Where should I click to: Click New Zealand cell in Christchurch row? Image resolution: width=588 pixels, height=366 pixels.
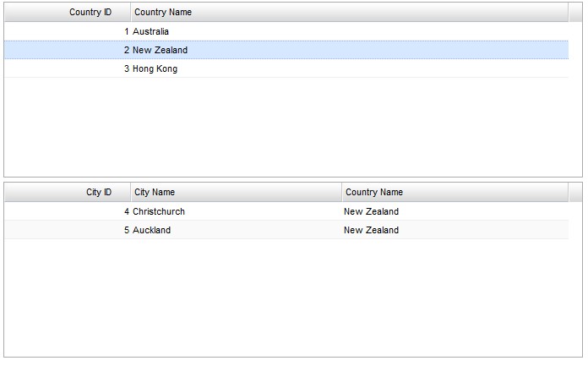(x=372, y=212)
